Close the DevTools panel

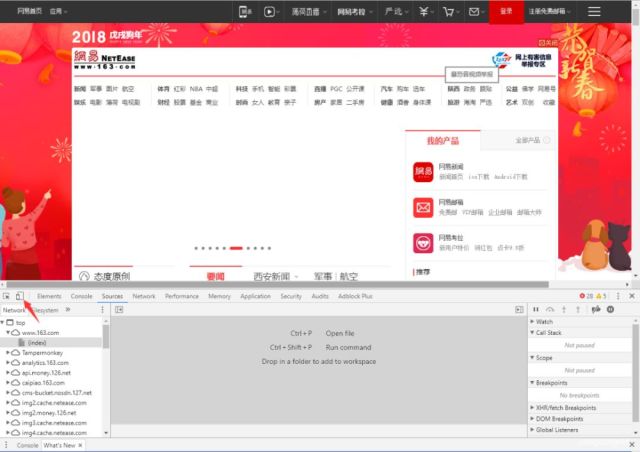[632, 296]
